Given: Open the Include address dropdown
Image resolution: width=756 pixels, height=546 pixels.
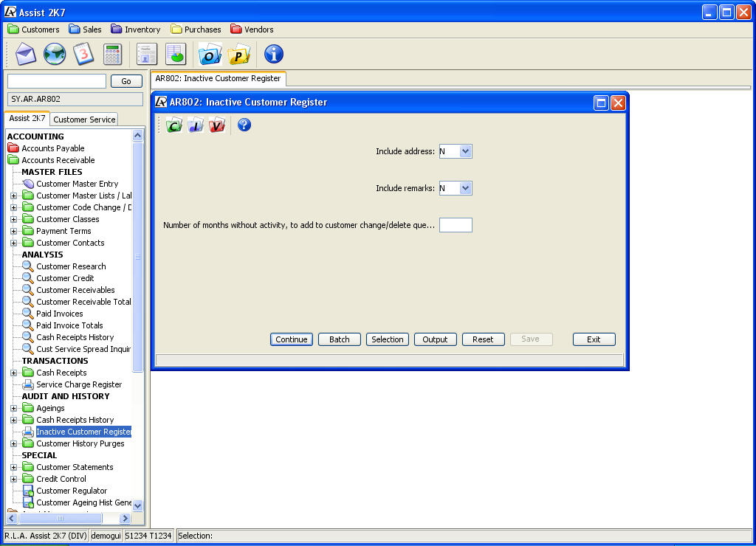Looking at the screenshot, I should [x=464, y=151].
